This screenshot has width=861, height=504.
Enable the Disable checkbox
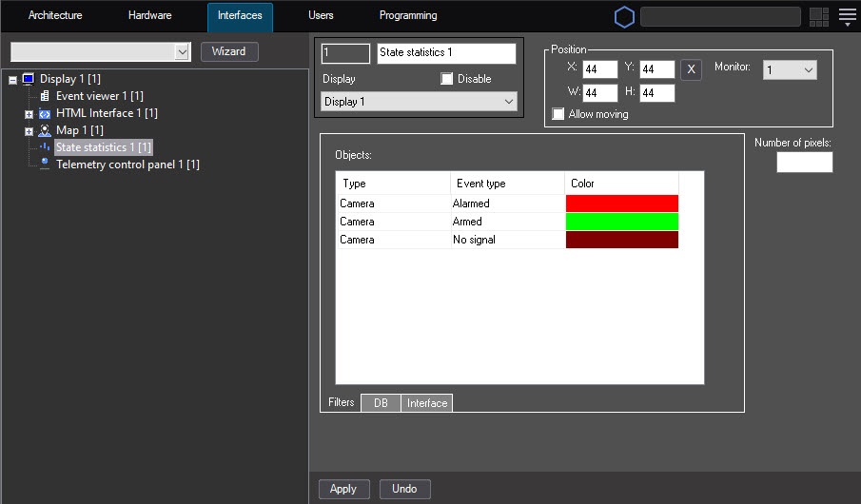point(447,79)
